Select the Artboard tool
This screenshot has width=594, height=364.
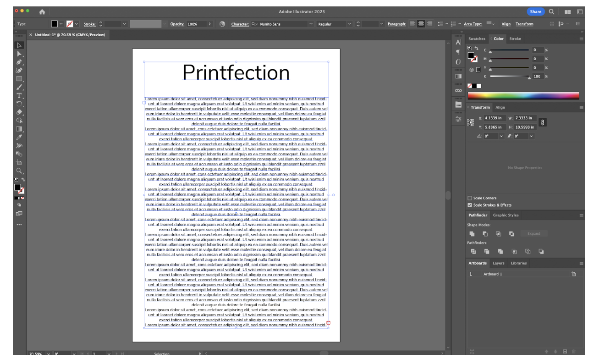(19, 162)
